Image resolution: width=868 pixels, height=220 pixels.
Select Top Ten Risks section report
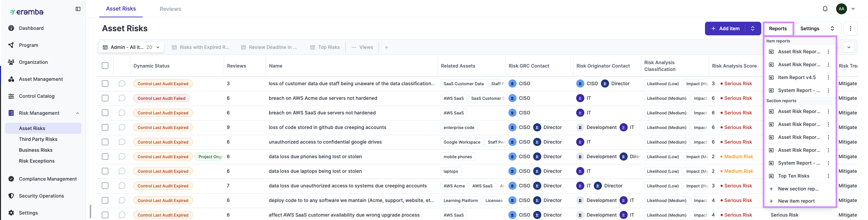pos(793,176)
